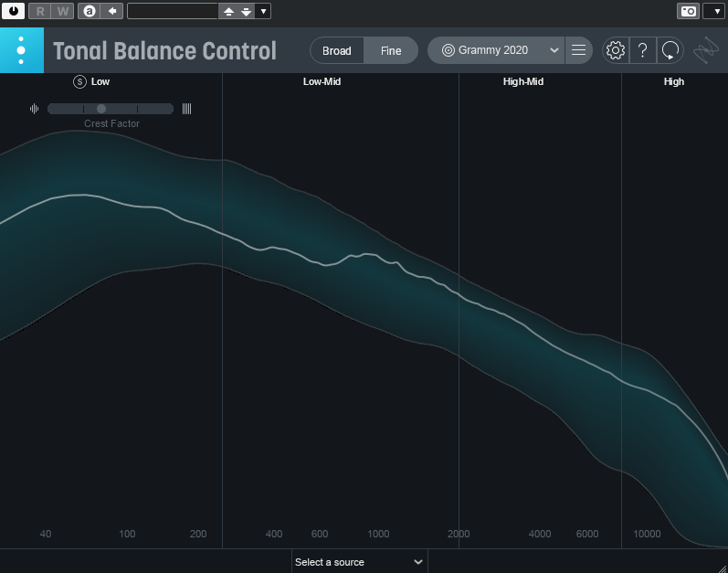Open settings via the gear icon
Viewport: 728px width, 573px height.
(616, 50)
